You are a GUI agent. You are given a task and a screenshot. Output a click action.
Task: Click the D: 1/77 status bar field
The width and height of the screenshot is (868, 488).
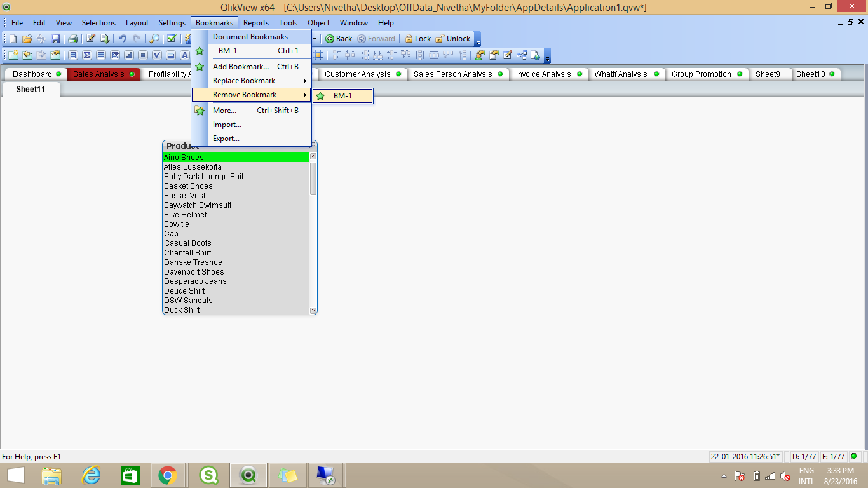click(804, 456)
